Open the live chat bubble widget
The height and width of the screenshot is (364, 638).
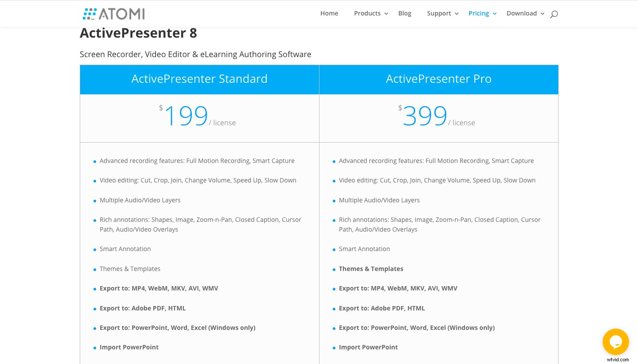(x=616, y=342)
